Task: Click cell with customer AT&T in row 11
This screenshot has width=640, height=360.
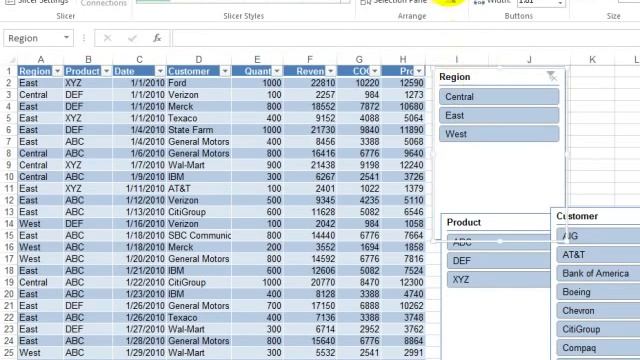Action: [x=199, y=189]
